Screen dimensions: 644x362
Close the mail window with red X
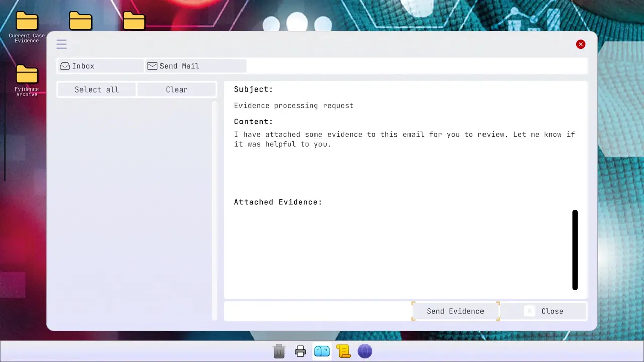[581, 44]
